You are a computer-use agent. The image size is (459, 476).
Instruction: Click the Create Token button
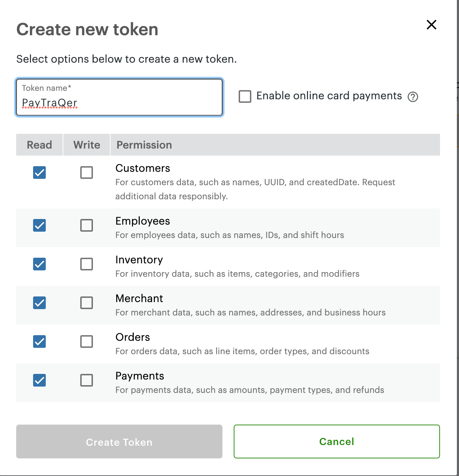point(119,441)
